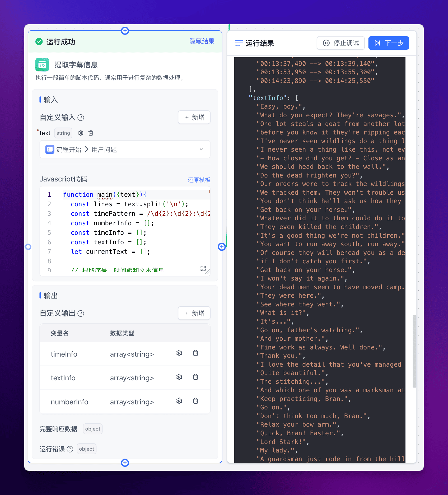Click the 停止调试 button
This screenshot has height=495, width=448.
point(341,43)
